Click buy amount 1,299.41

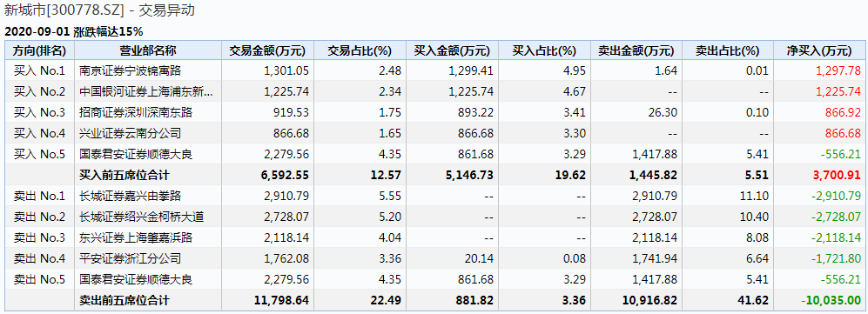(471, 70)
